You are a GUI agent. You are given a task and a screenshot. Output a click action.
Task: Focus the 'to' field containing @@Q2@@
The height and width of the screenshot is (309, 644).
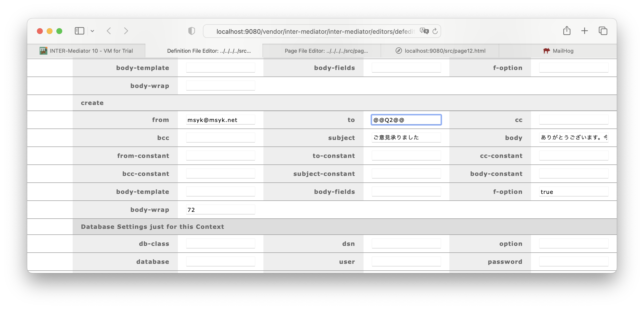pos(406,120)
